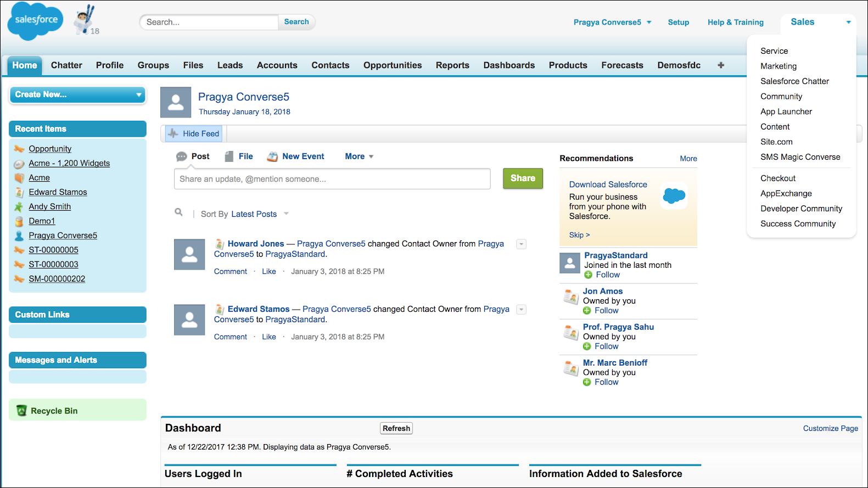
Task: Click Like under Edward Stamos post
Action: click(x=269, y=336)
